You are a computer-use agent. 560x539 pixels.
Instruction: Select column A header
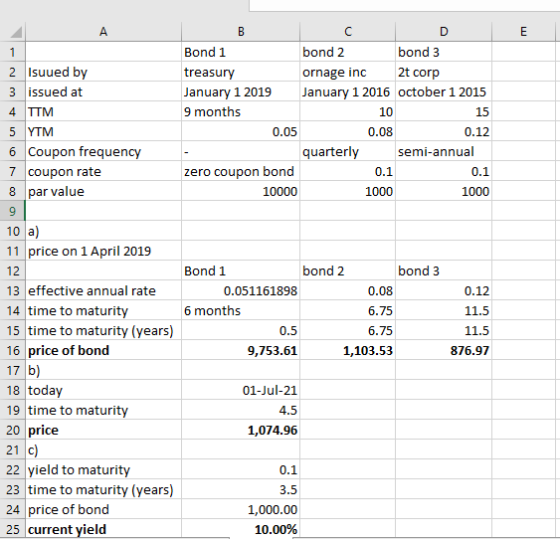[104, 32]
